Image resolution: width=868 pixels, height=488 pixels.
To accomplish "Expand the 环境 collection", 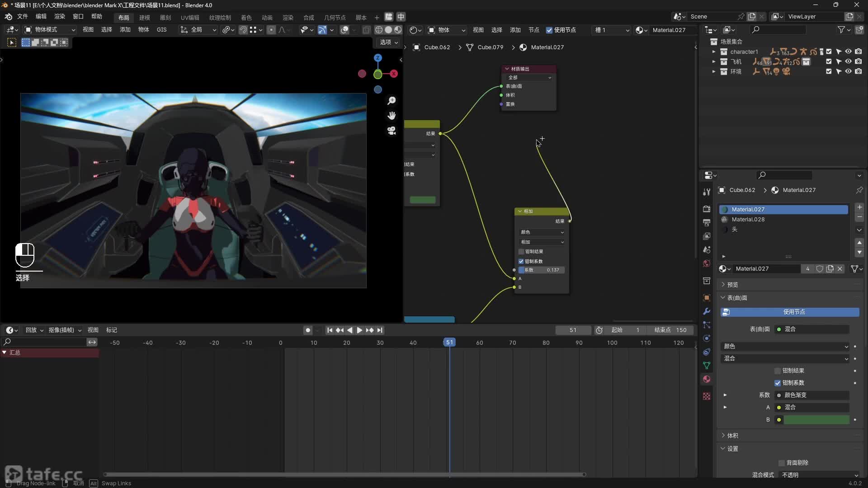I will click(714, 71).
